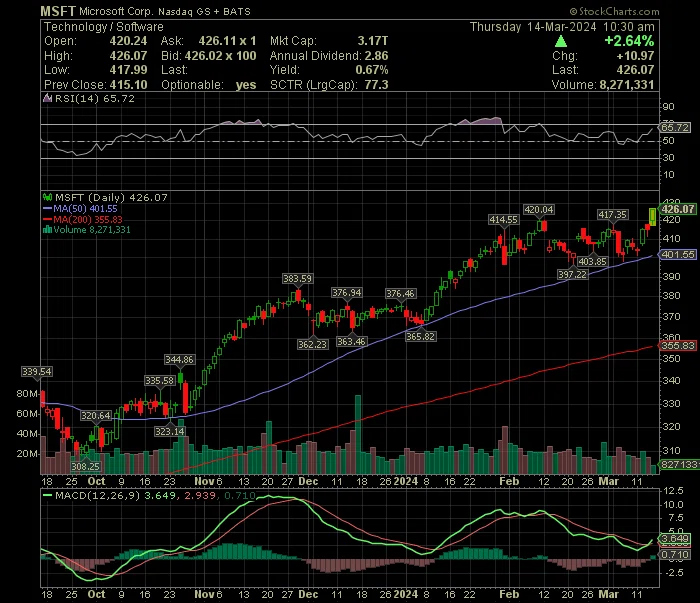Click the 355.83 tag on the price axis
Screen dimensions: 700x603
click(678, 345)
